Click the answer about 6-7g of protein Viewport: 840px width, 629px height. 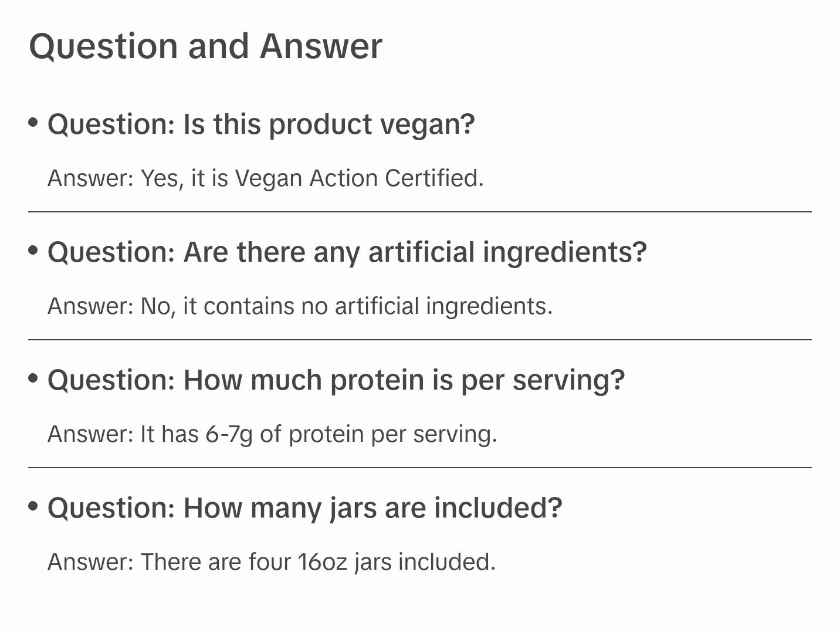pyautogui.click(x=272, y=434)
